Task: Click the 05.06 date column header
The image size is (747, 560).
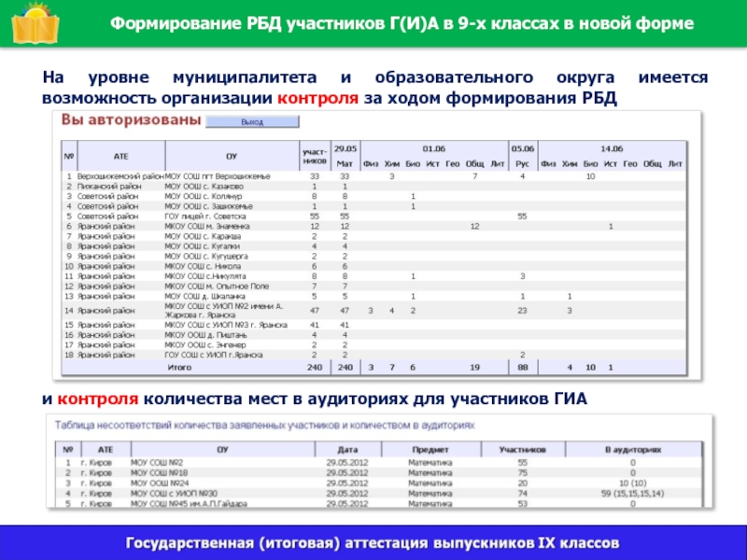Action: (523, 148)
